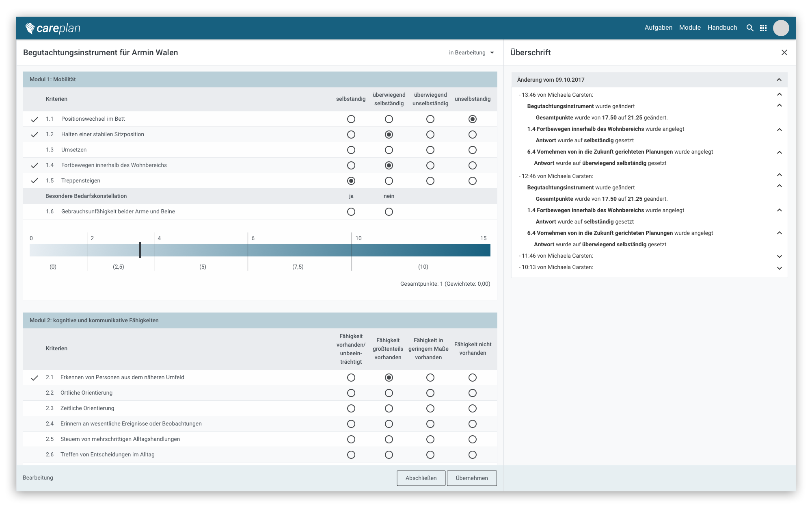Image resolution: width=812 pixels, height=508 pixels.
Task: Select selbständig for Umsetzen
Action: point(351,150)
